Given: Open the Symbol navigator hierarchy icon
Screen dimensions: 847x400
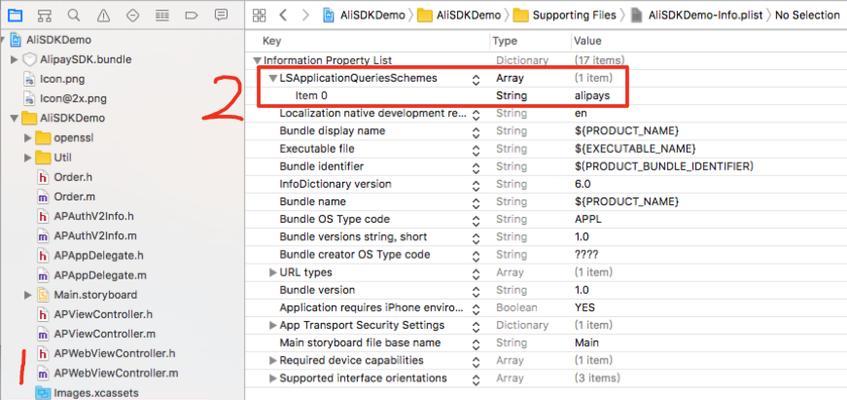Looking at the screenshot, I should (44, 15).
